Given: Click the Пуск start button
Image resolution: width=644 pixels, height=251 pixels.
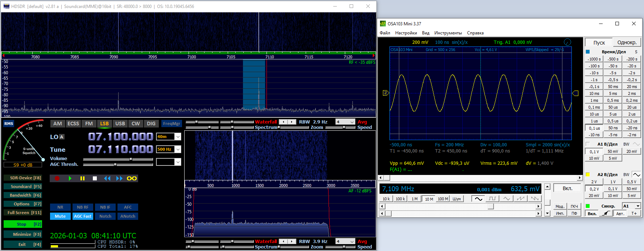Looking at the screenshot, I should 599,42.
